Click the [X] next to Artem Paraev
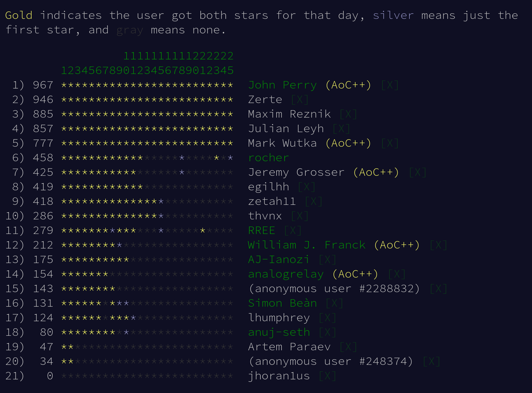Screen dimensions: 532x393 click(x=348, y=347)
